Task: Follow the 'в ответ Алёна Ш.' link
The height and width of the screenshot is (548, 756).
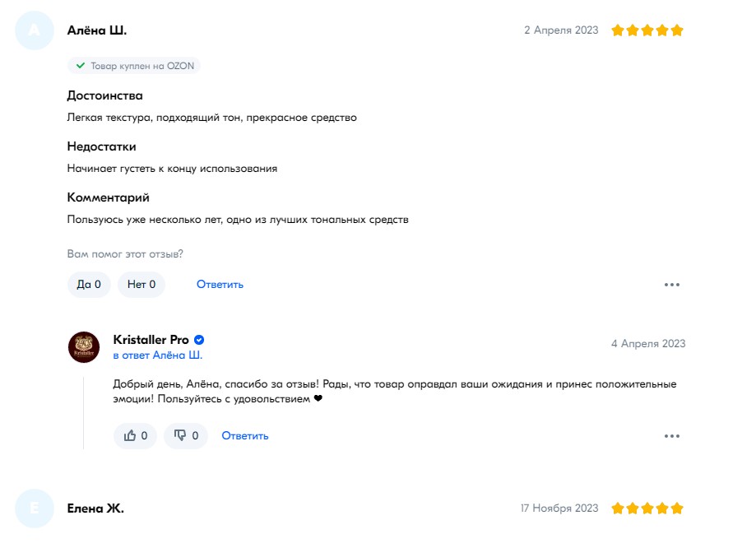Action: coord(158,355)
